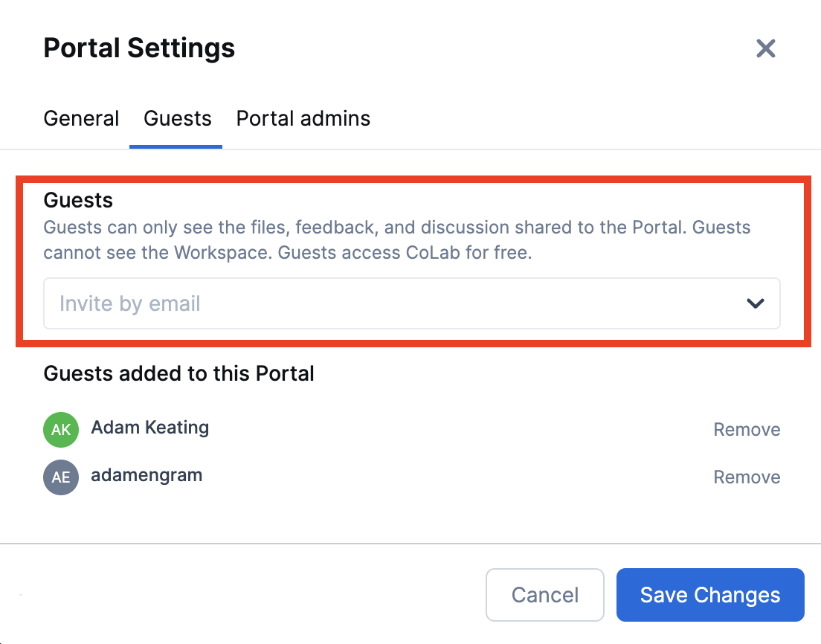Remove adamengram from the Portal
Viewport: 821px width, 644px height.
pos(747,477)
